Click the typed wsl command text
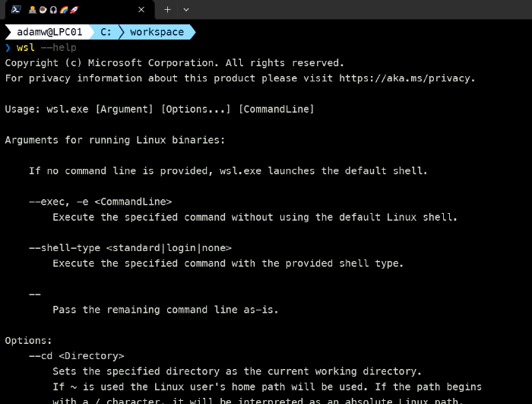532x404 pixels. 25,47
